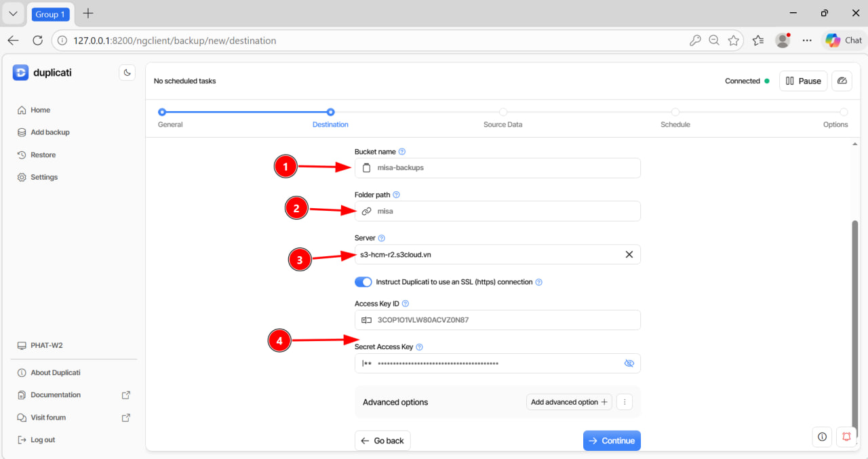The height and width of the screenshot is (459, 868).
Task: Open the advanced options three-dot menu
Action: [x=625, y=402]
